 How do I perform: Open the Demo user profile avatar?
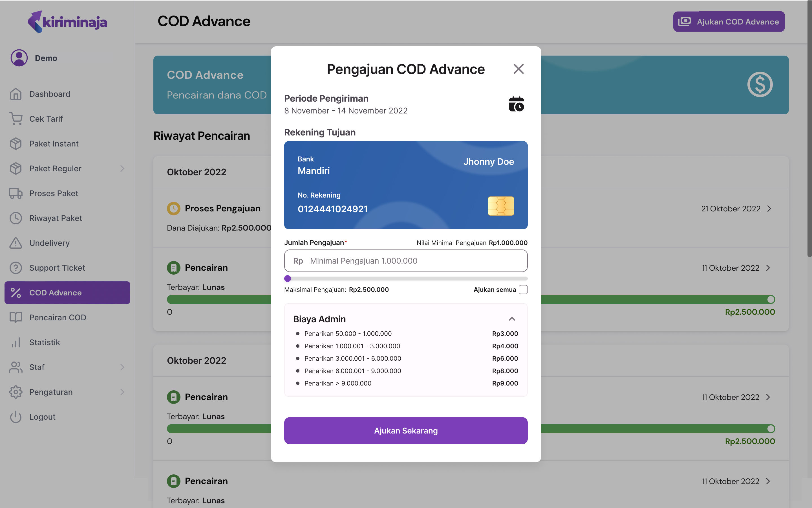point(19,58)
